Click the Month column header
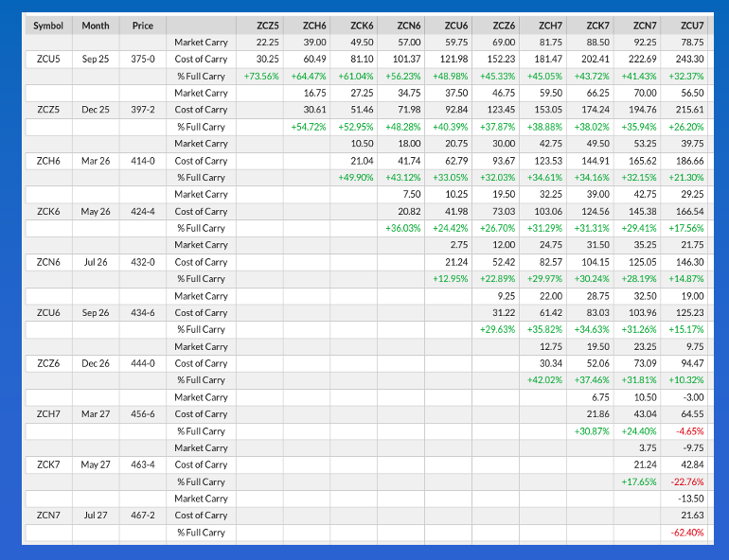 click(x=96, y=26)
